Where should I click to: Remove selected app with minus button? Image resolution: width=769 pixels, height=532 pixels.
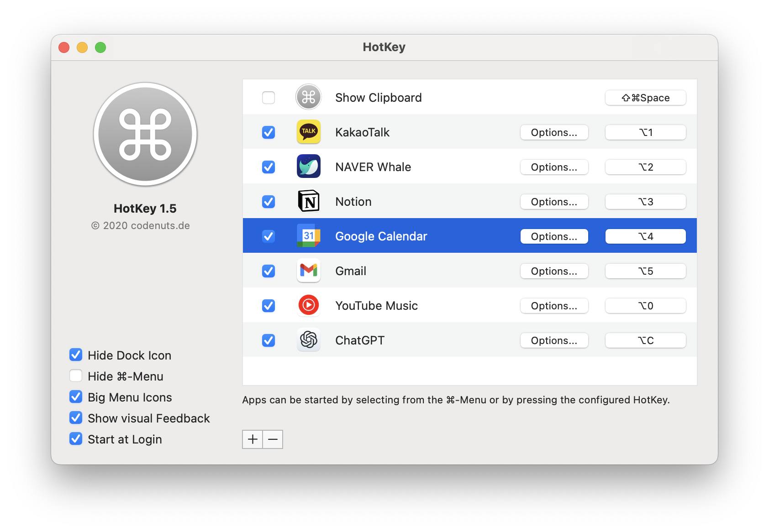tap(273, 439)
